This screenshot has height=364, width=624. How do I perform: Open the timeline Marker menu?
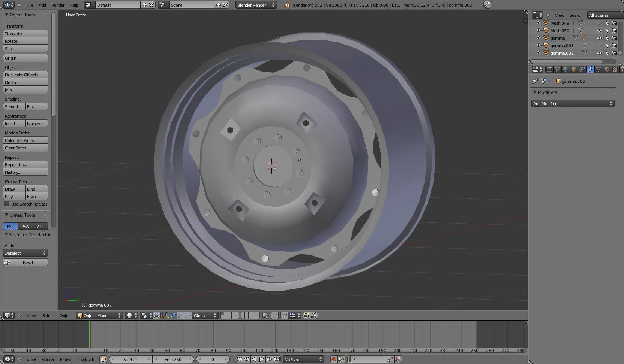pos(48,359)
